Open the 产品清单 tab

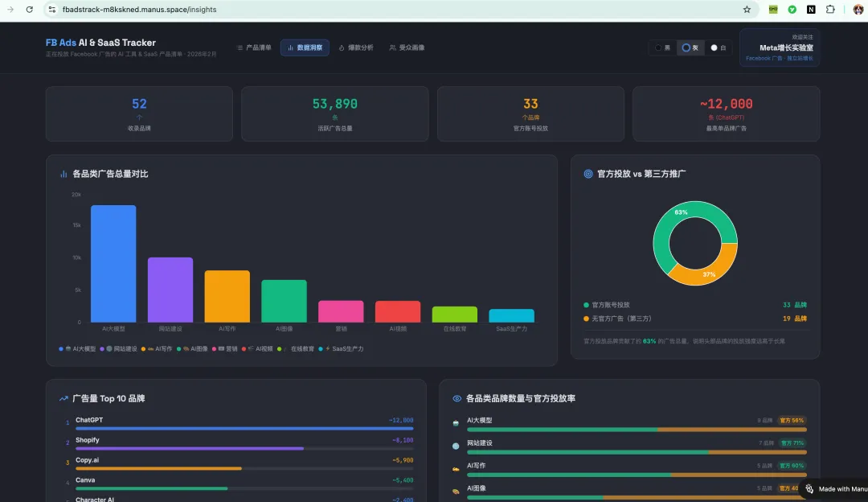tap(254, 47)
